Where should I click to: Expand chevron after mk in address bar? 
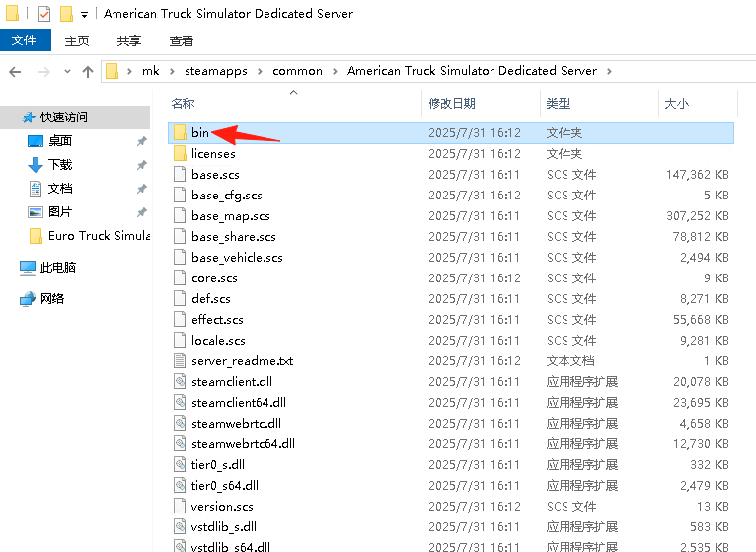pos(172,71)
